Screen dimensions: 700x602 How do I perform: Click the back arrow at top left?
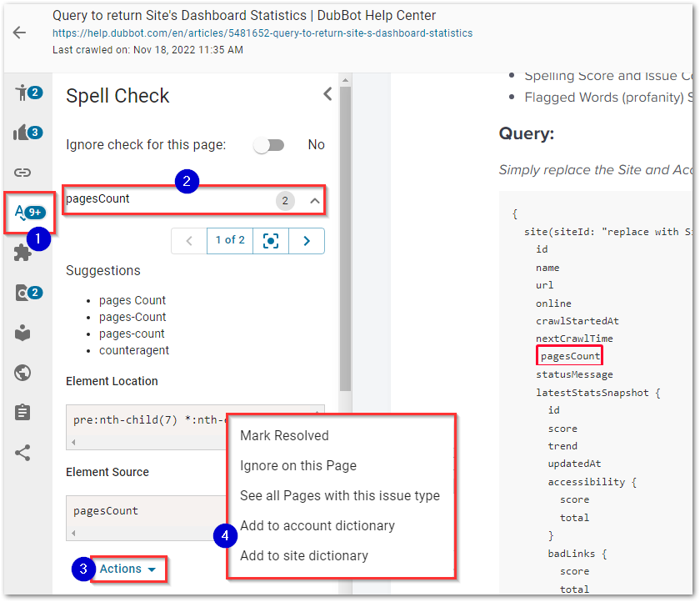(19, 33)
